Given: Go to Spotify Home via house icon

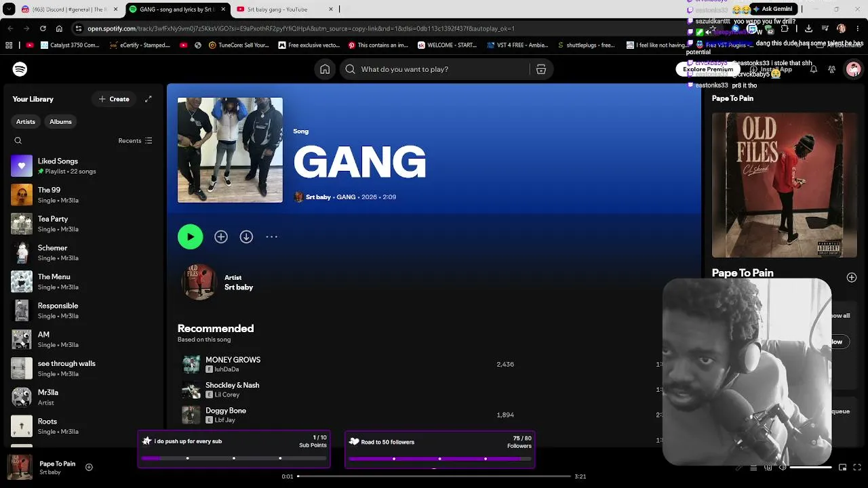Looking at the screenshot, I should pyautogui.click(x=325, y=69).
